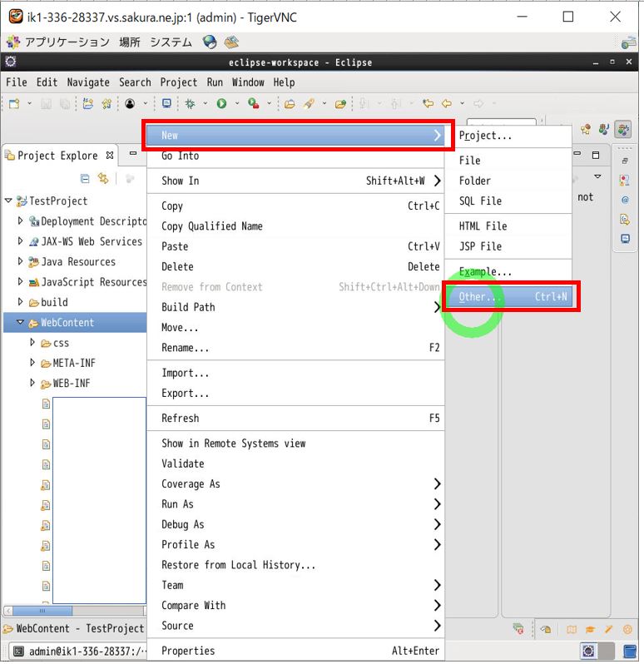
Task: Toggle Link with Editor in Project Explorer
Action: click(x=103, y=179)
